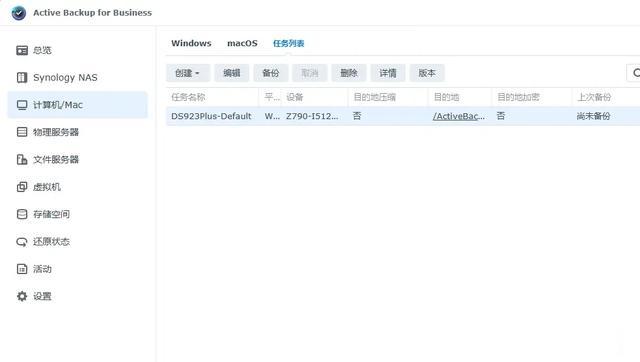The width and height of the screenshot is (640, 362).
Task: Select the 计算机/Mac monitor icon
Action: point(22,105)
